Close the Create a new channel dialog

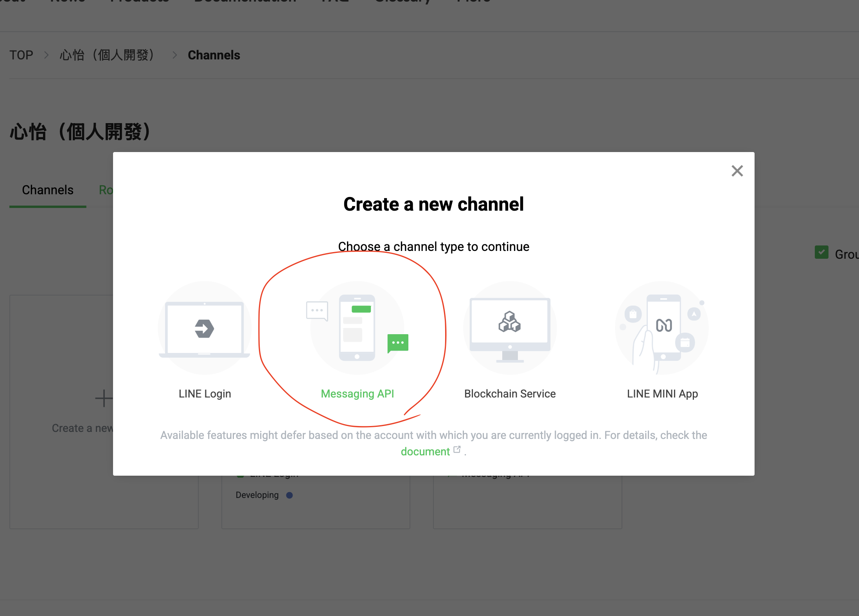[x=737, y=171]
